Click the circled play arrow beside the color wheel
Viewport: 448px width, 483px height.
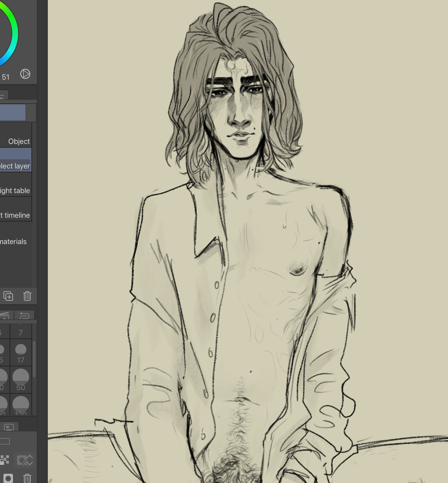25,74
